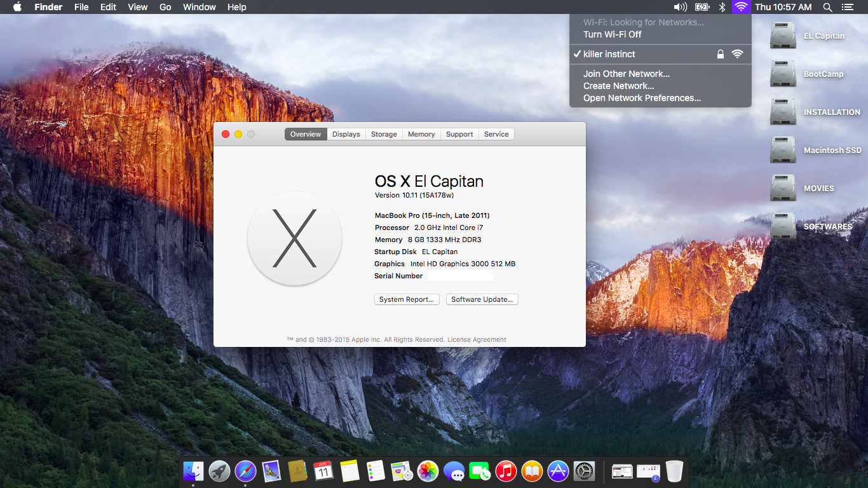Switch to the Storage tab
This screenshot has width=868, height=488.
[x=384, y=134]
